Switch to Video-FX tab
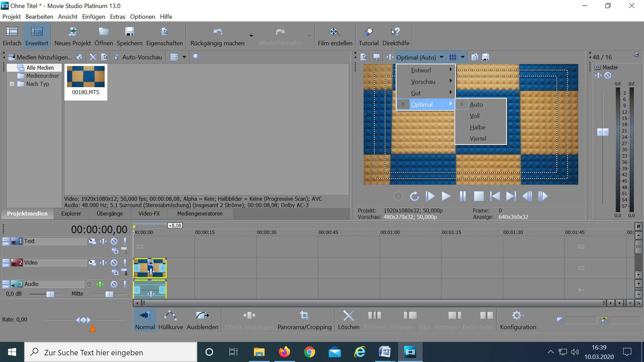The width and height of the screenshot is (644, 362). [x=149, y=214]
